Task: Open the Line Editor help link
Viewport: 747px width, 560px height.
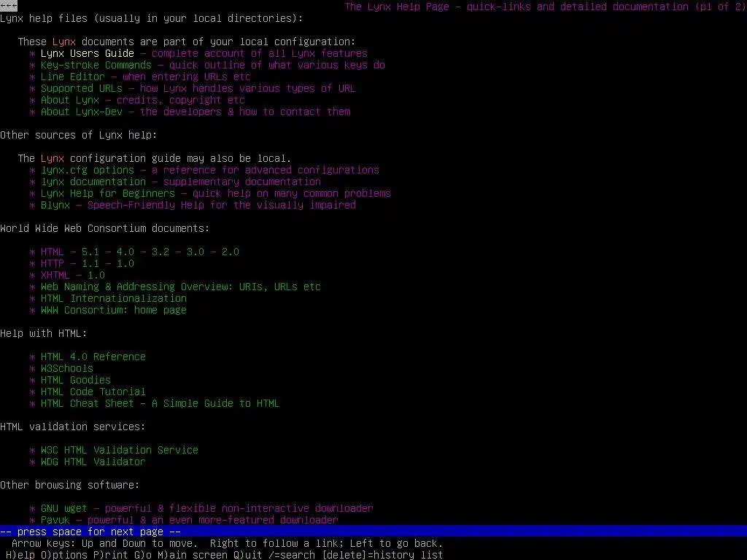Action: click(72, 77)
